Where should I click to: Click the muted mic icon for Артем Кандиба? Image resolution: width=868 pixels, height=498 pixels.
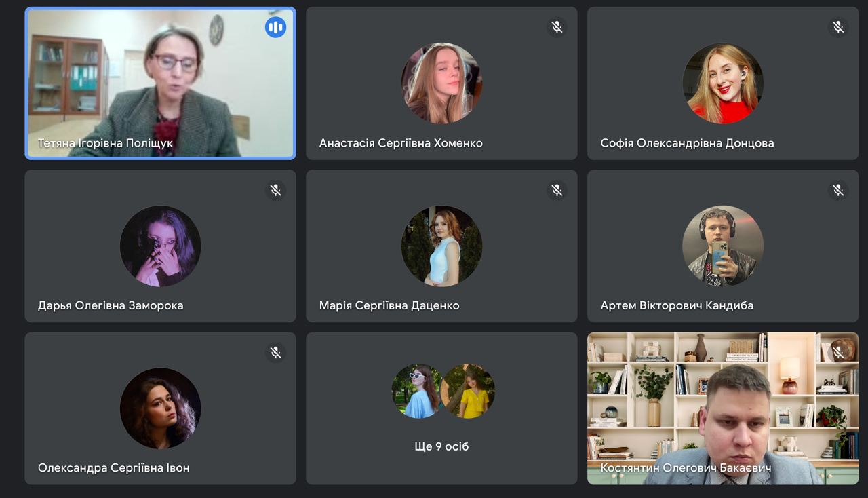pos(838,190)
